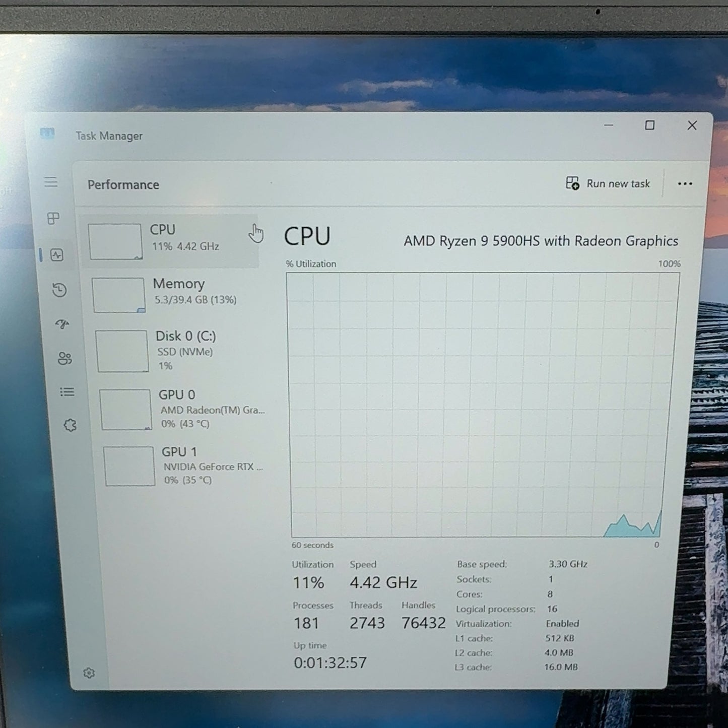Select the Performance page icon
The height and width of the screenshot is (728, 728).
point(57,255)
